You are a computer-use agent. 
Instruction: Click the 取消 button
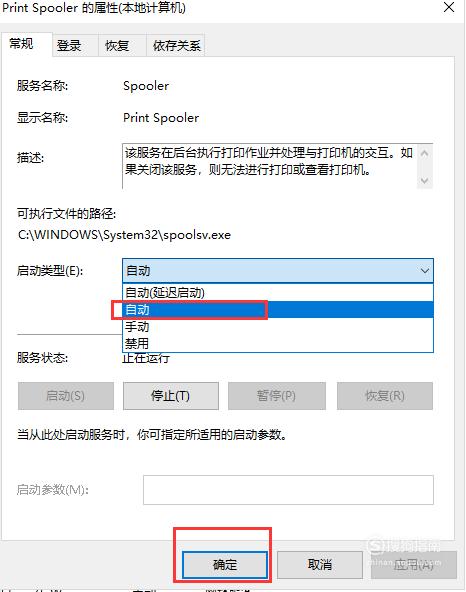pyautogui.click(x=319, y=565)
